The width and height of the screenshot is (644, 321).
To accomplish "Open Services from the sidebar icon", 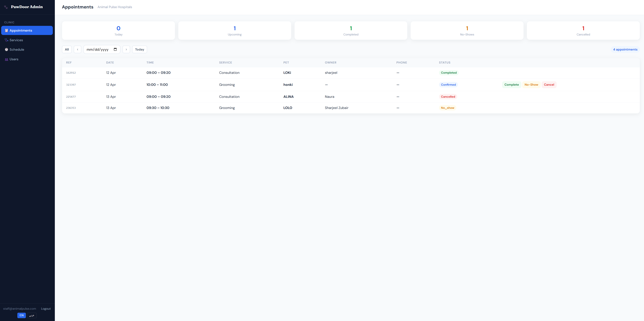I will (x=6, y=40).
